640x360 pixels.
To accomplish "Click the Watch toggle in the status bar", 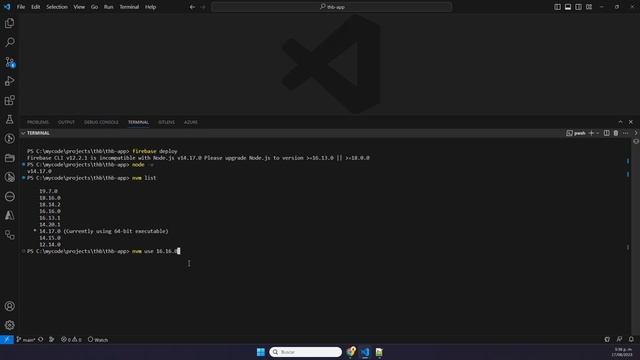I will pyautogui.click(x=98, y=340).
